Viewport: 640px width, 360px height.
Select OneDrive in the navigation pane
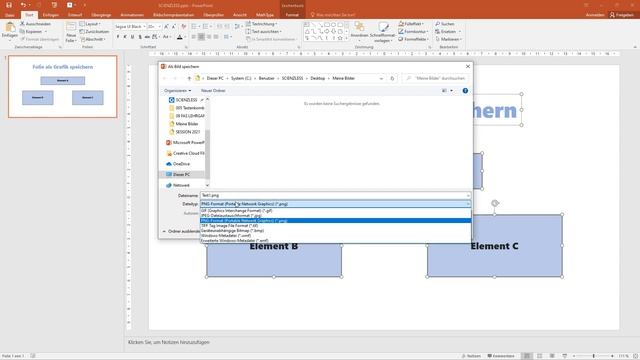click(x=178, y=164)
